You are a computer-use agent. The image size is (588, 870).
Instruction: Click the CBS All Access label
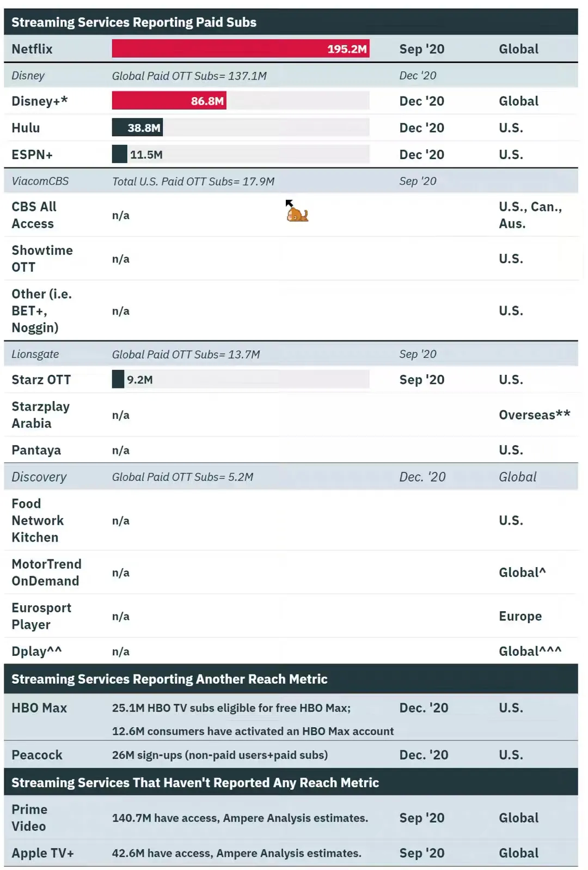34,215
